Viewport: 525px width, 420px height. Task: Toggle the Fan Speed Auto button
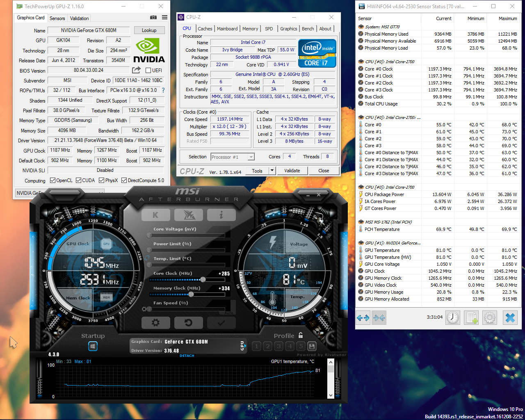click(229, 313)
